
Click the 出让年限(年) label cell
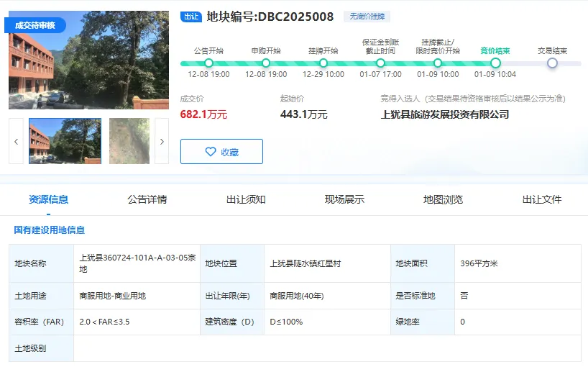[x=232, y=296]
